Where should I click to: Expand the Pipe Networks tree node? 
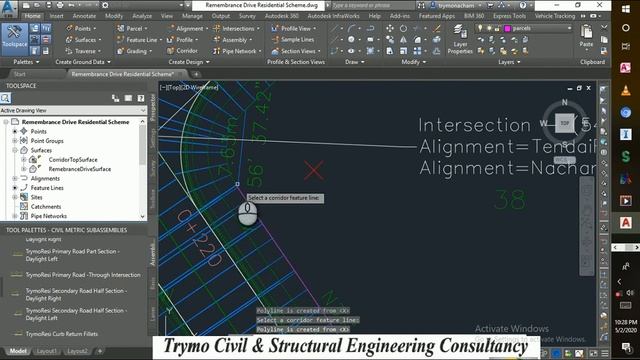(15, 216)
